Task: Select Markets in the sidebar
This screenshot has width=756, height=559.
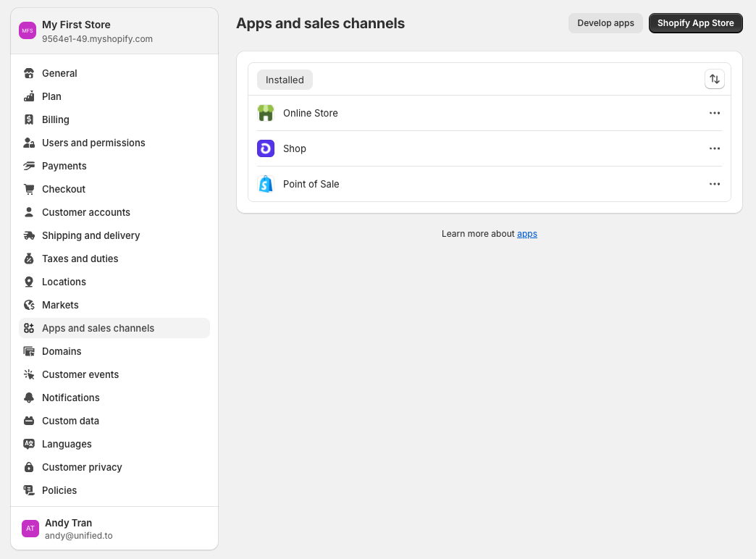Action: click(x=114, y=305)
